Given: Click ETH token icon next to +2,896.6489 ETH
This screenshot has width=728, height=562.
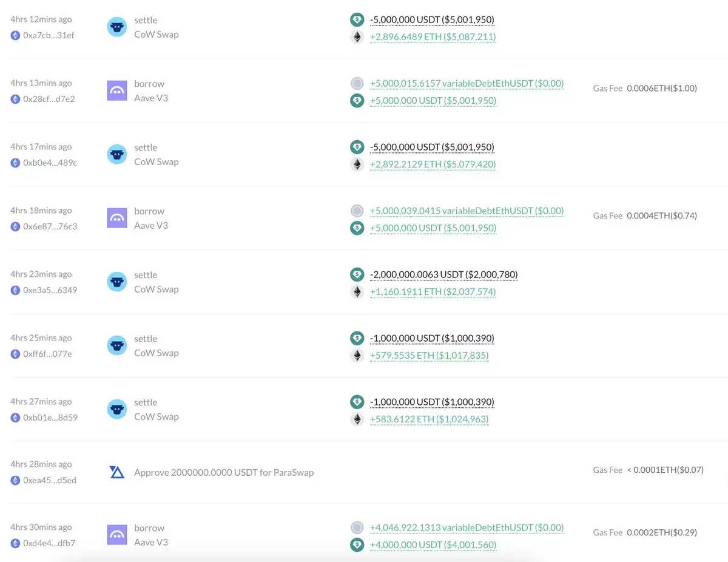Looking at the screenshot, I should (357, 37).
